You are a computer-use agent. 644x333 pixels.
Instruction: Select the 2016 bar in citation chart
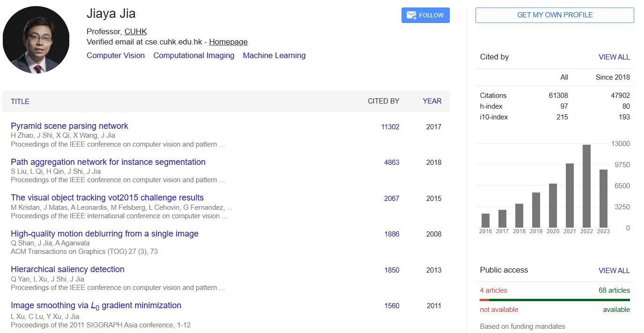[x=485, y=220]
